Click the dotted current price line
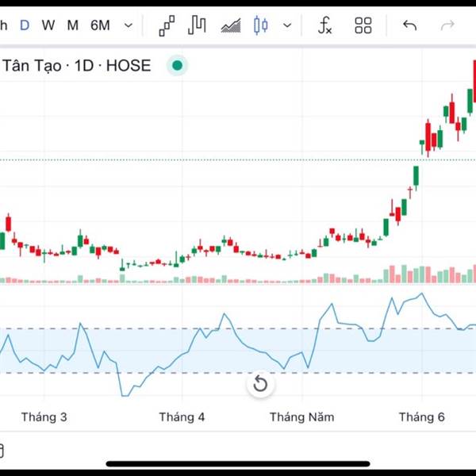The height and width of the screenshot is (476, 476). (x=238, y=159)
